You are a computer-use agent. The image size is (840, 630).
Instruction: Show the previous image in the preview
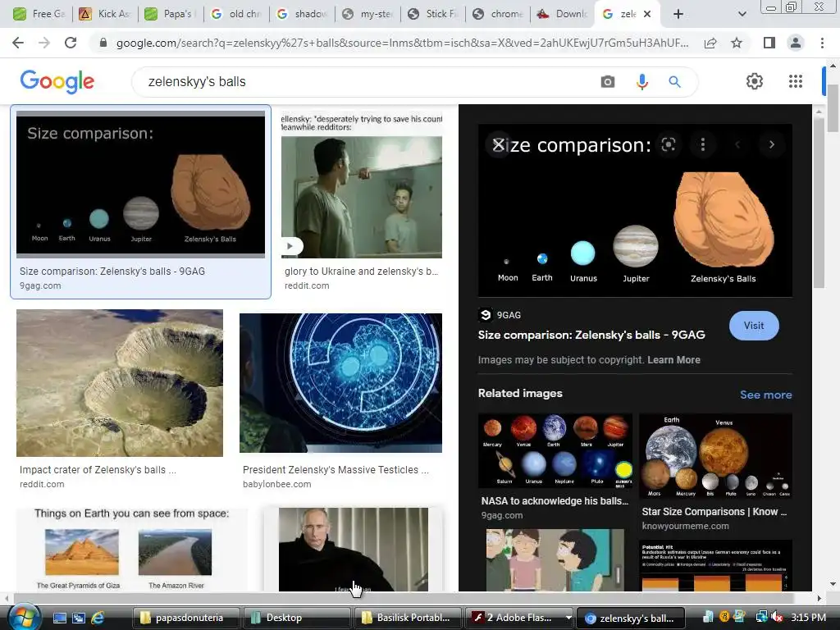(737, 144)
